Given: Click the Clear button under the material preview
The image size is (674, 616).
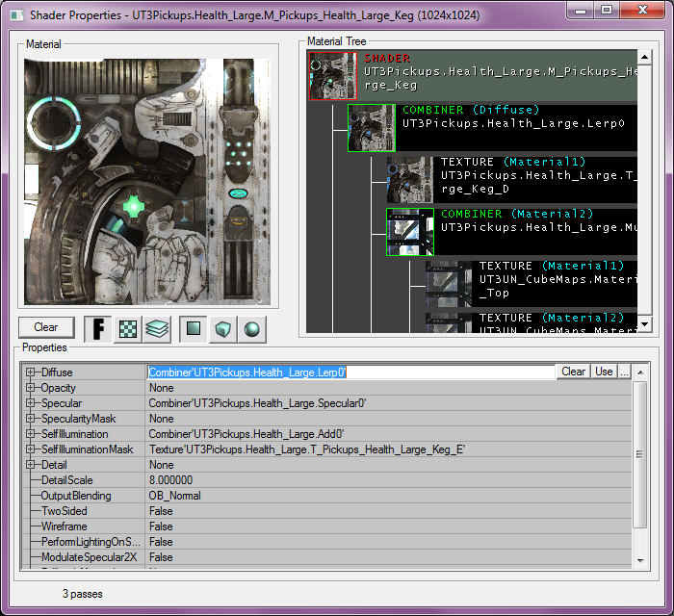Looking at the screenshot, I should coord(46,327).
